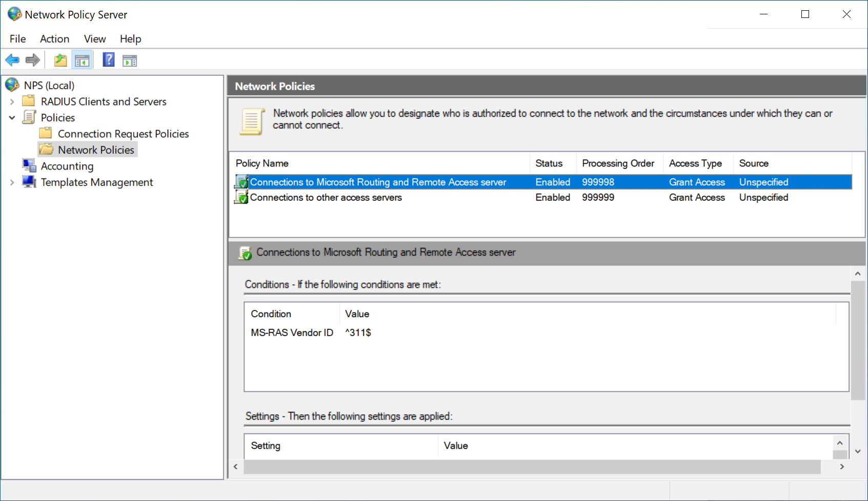Sort by Policy Name column header
This screenshot has height=501, width=868.
click(x=262, y=163)
